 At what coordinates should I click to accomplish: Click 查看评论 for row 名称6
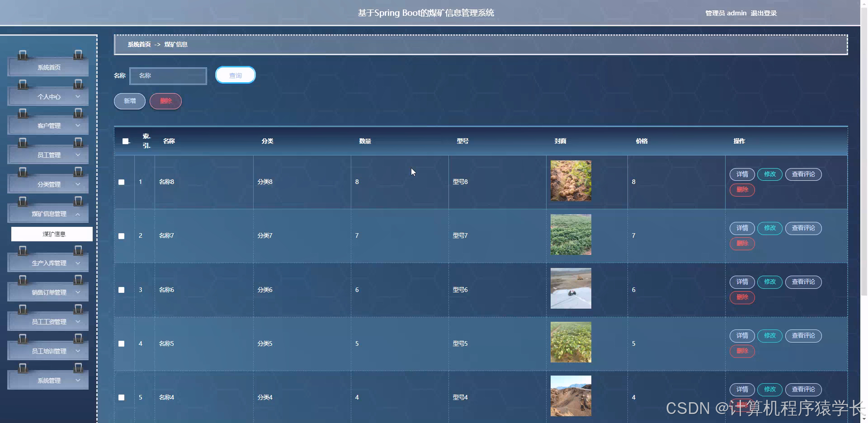tap(803, 282)
